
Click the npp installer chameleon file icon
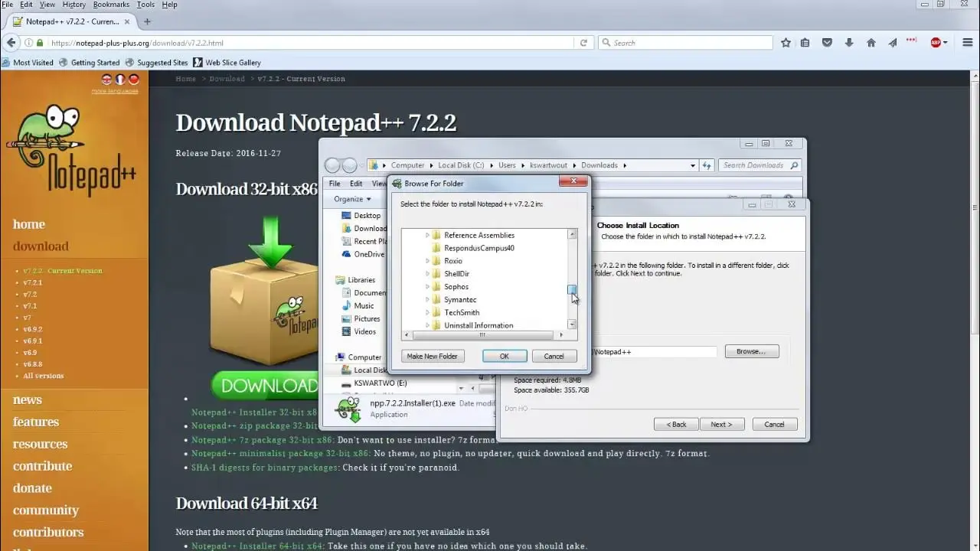349,409
